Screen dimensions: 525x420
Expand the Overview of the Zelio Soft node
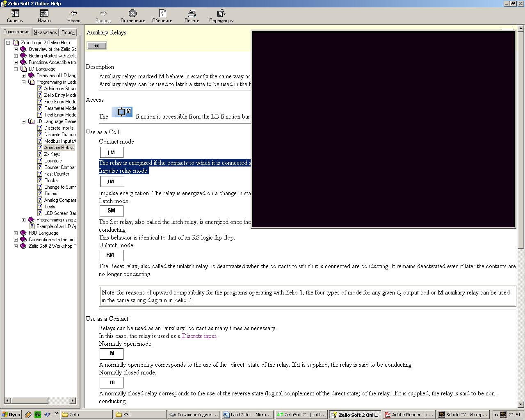pos(16,49)
